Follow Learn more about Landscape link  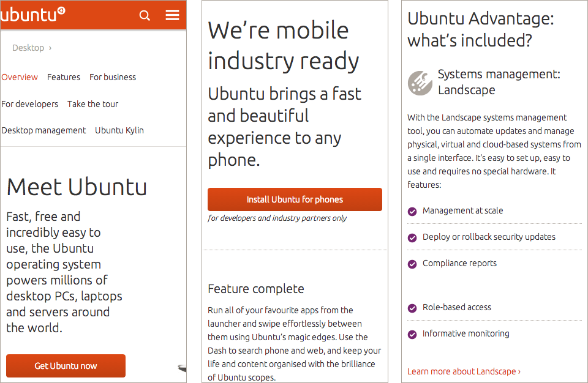point(464,371)
